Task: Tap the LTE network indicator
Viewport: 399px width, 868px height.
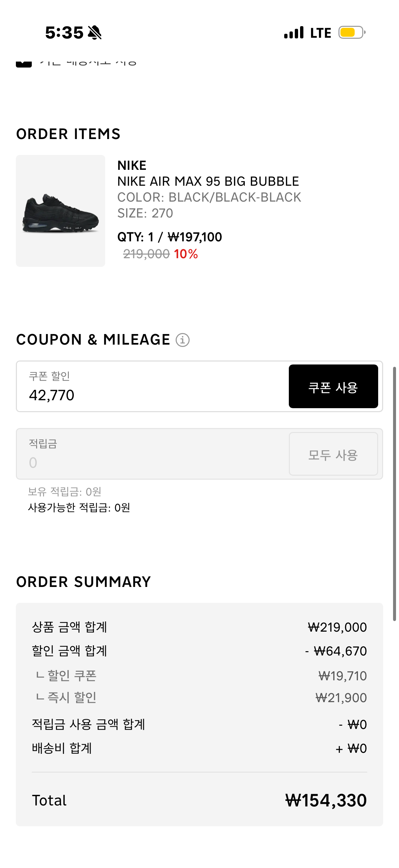Action: (321, 33)
